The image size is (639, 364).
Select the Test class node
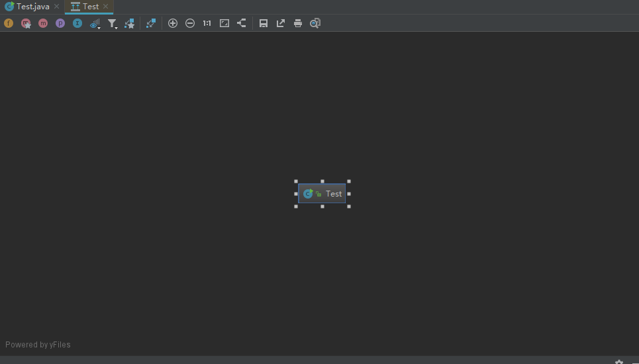coord(322,193)
